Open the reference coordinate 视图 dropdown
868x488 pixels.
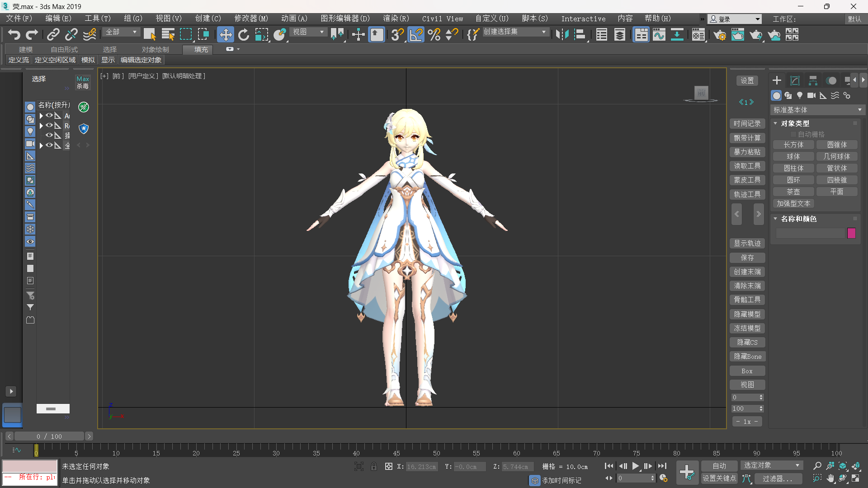point(308,32)
